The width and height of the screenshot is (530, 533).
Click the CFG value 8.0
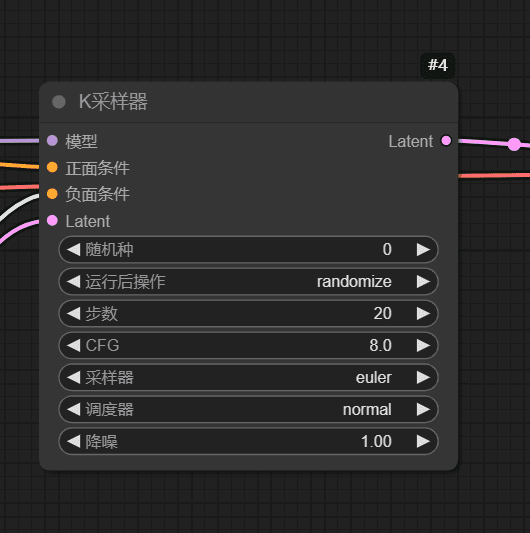point(380,345)
